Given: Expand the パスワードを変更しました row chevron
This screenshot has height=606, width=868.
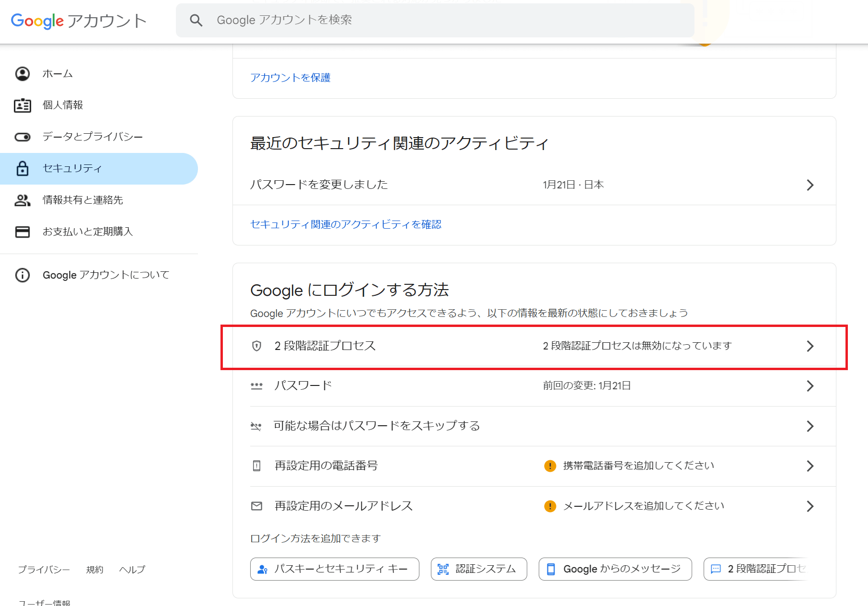Looking at the screenshot, I should [x=810, y=185].
